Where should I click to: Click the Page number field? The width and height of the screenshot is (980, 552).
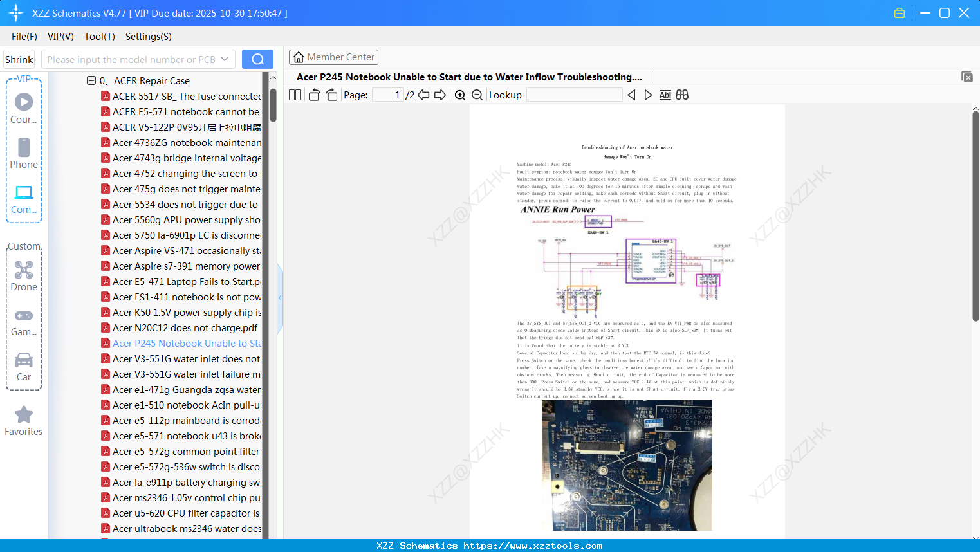tap(388, 95)
